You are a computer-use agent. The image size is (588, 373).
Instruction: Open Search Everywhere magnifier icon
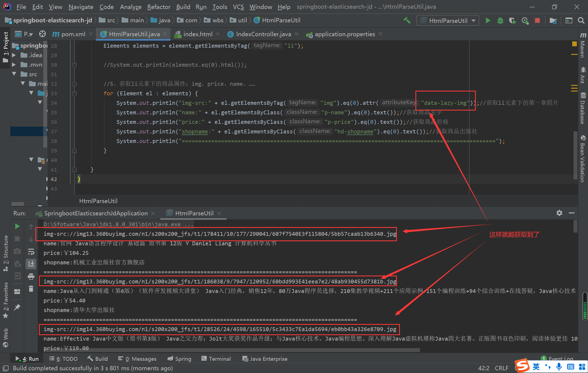(581, 20)
